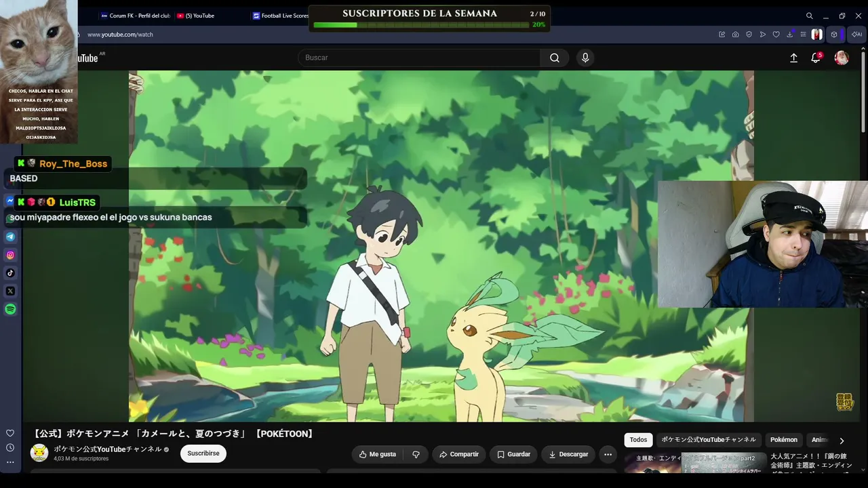Click the edit-page pencil icon in address bar

coord(722,35)
